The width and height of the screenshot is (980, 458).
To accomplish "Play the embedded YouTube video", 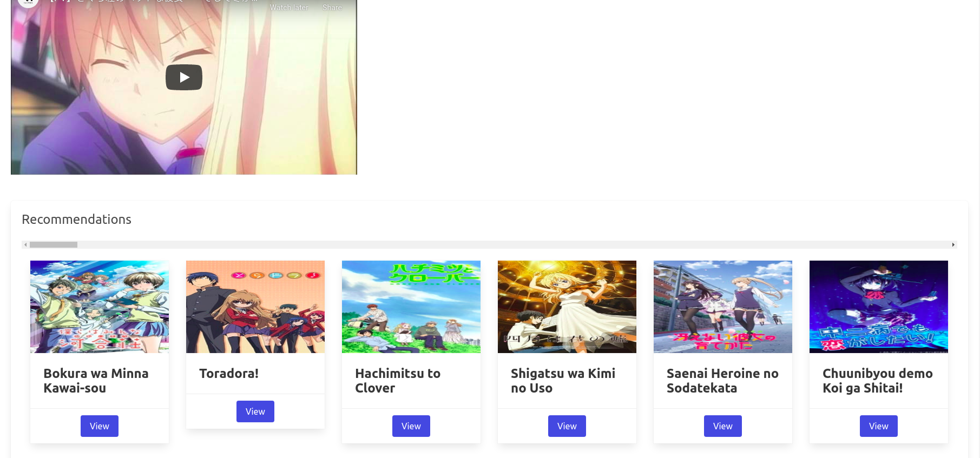I will coord(184,77).
